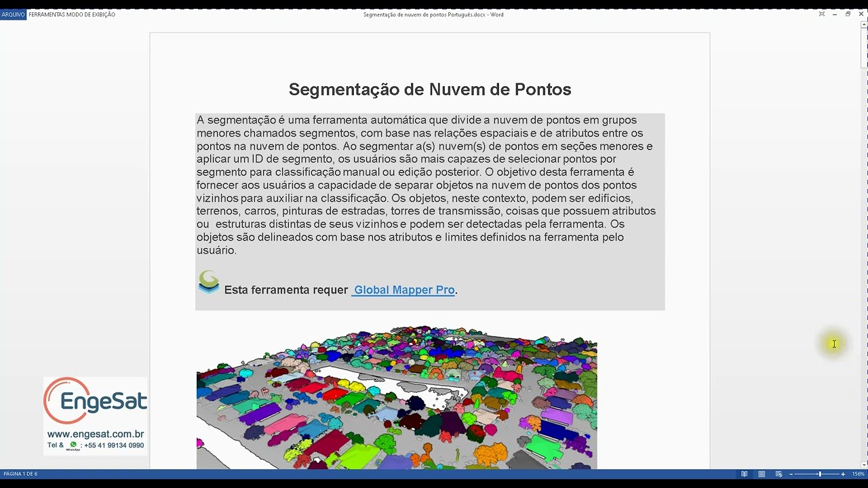
Task: Click paragraph line starting 'A segmentação é uma ferramenta'
Action: click(417, 120)
